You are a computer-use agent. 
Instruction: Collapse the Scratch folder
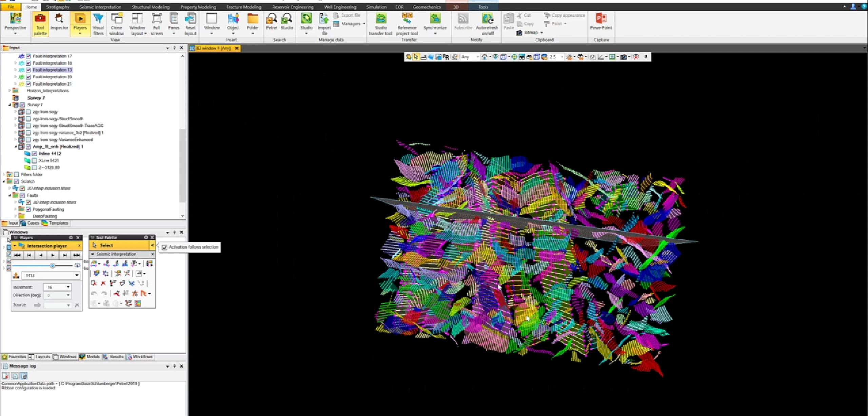(4, 181)
